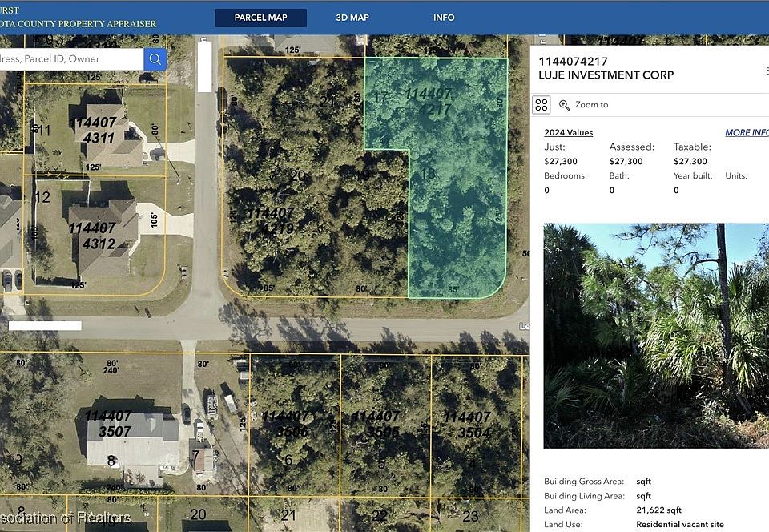The image size is (769, 532).
Task: Click the Building Living Area label
Action: [x=584, y=496]
